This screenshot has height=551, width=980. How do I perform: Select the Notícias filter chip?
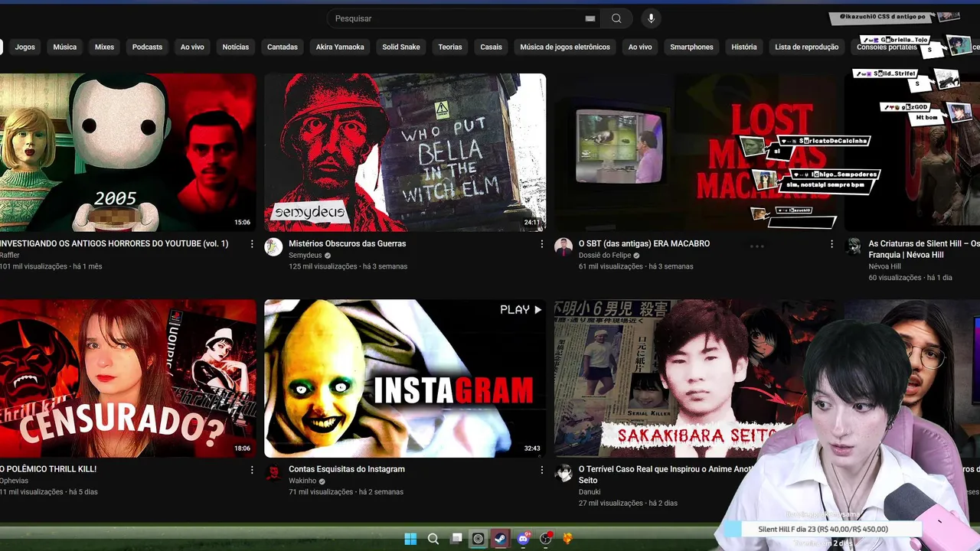point(236,47)
